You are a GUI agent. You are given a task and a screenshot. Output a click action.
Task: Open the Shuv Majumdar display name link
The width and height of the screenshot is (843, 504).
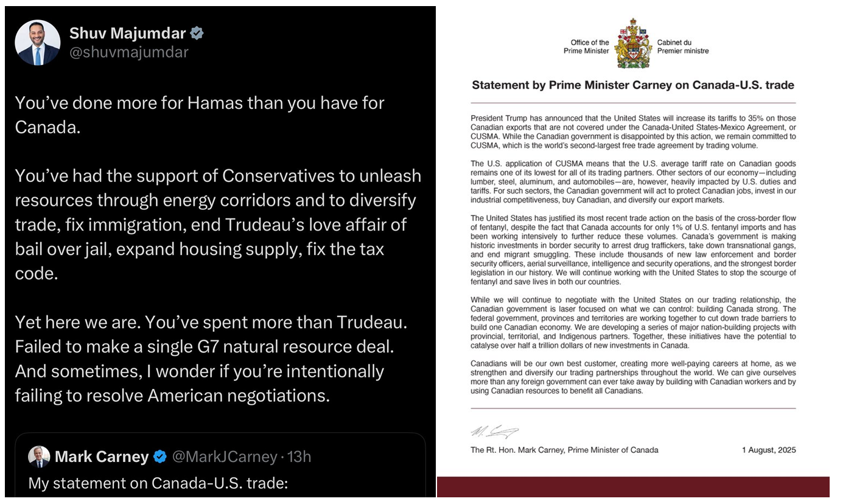click(x=127, y=33)
